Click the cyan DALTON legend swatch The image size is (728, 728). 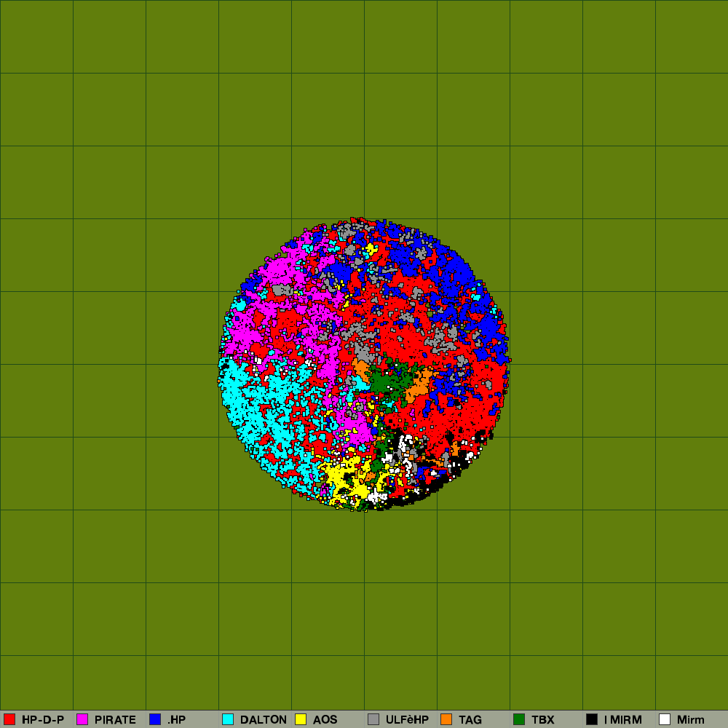point(228,719)
